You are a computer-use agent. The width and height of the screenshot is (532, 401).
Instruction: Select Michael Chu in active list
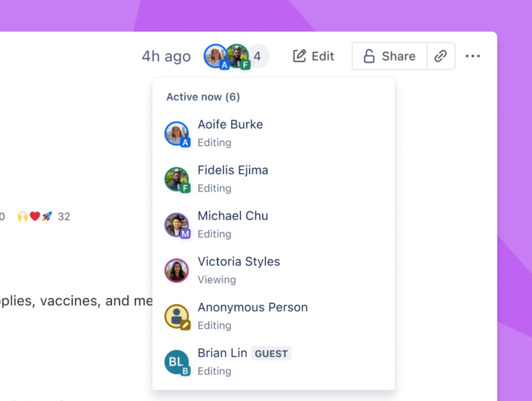(274, 225)
